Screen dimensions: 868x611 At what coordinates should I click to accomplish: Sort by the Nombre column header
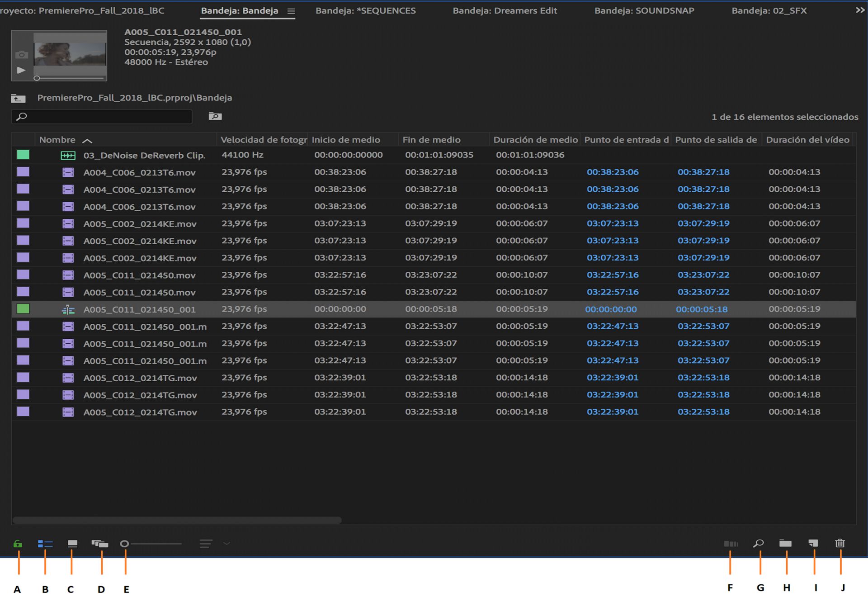click(x=57, y=140)
